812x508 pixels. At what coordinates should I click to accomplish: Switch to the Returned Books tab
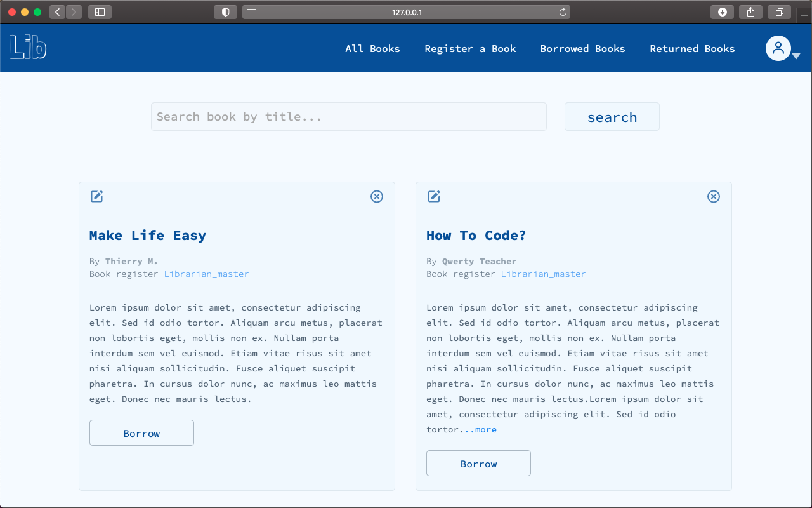(692, 48)
